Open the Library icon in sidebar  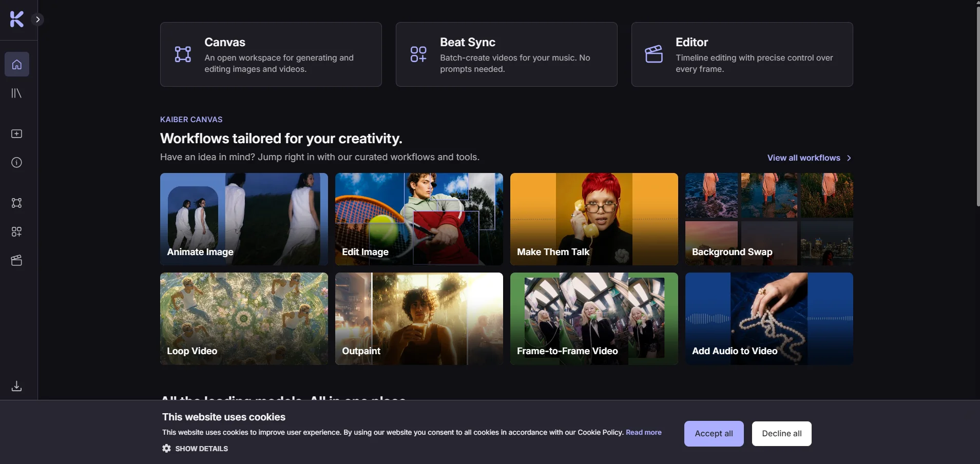pyautogui.click(x=17, y=93)
